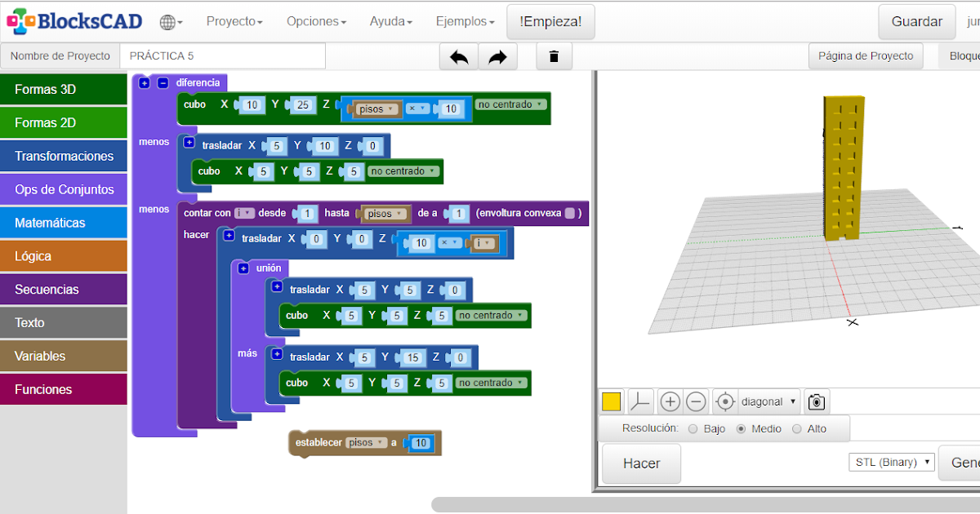Open the STL (Binary) format dropdown
The width and height of the screenshot is (980, 514).
891,462
